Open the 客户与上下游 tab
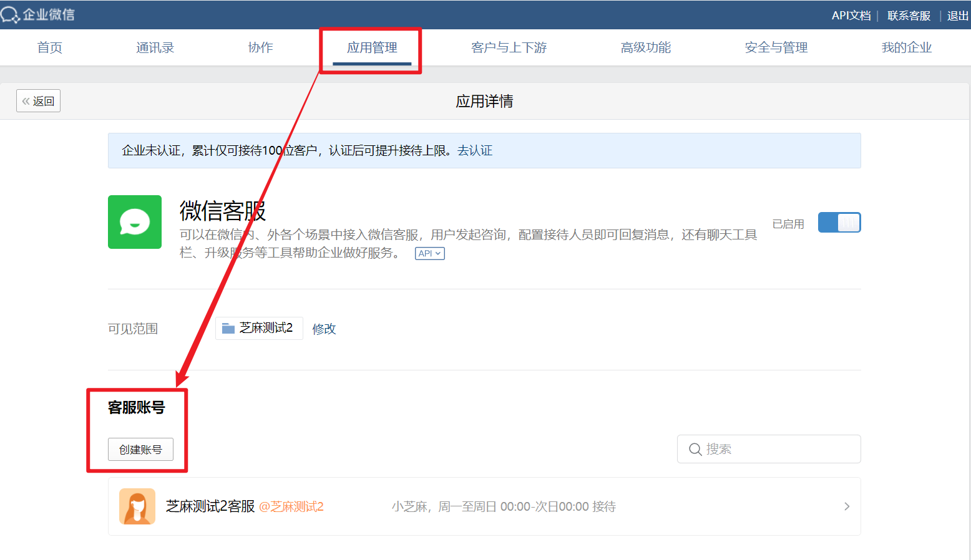971x560 pixels. pyautogui.click(x=509, y=47)
